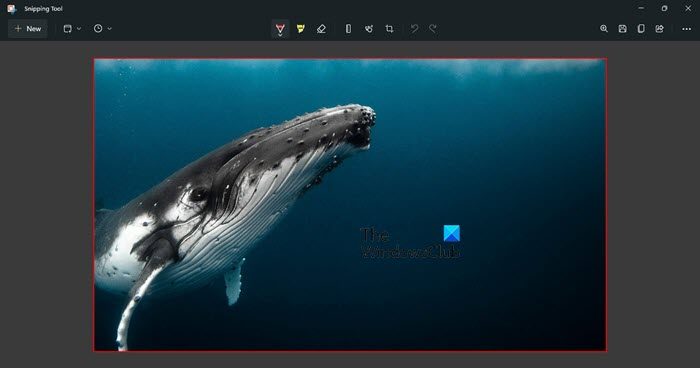
Task: Redo the last undone action
Action: point(433,29)
